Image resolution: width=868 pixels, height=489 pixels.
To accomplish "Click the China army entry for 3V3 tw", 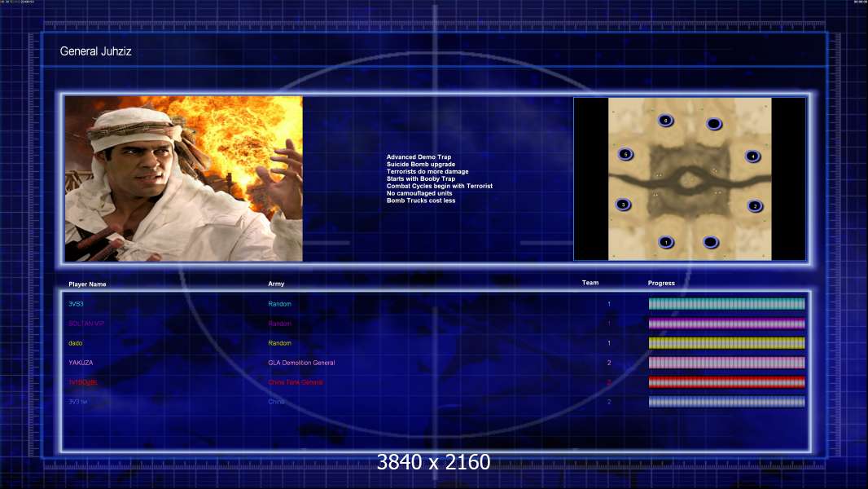I will pos(276,402).
